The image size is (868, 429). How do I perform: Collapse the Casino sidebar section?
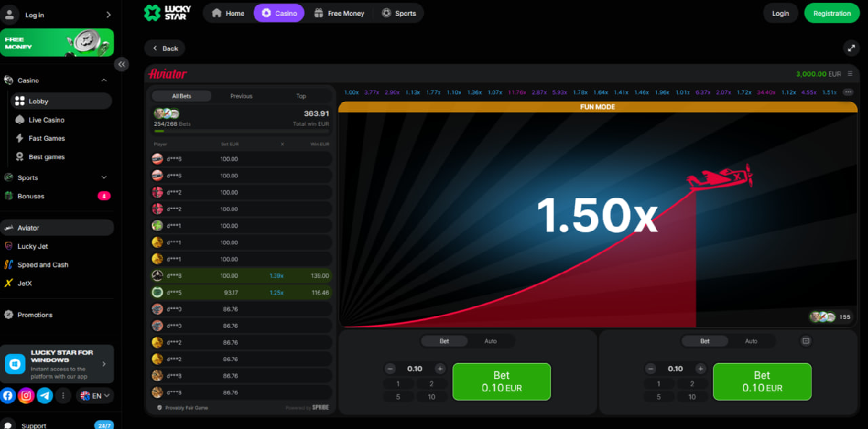coord(103,80)
